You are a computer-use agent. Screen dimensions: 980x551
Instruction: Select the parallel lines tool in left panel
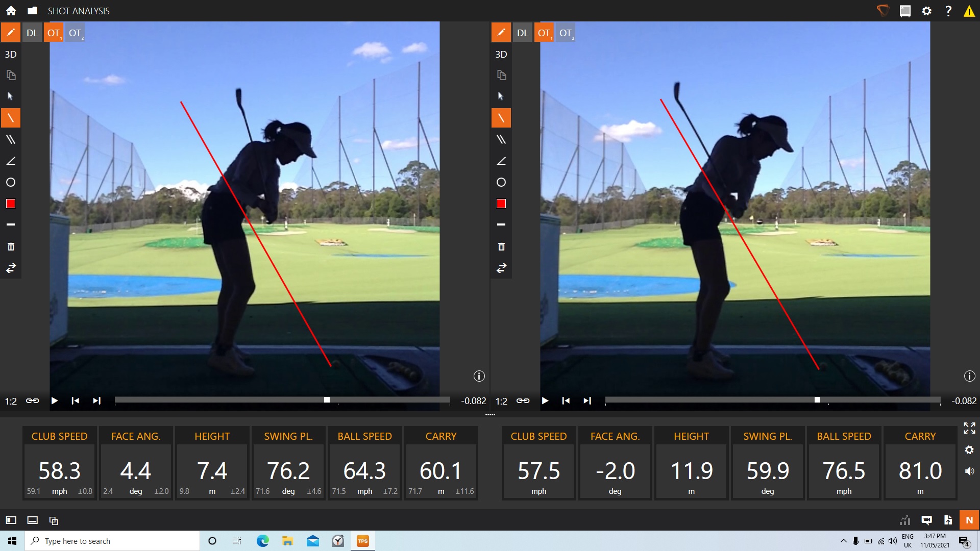coord(11,140)
